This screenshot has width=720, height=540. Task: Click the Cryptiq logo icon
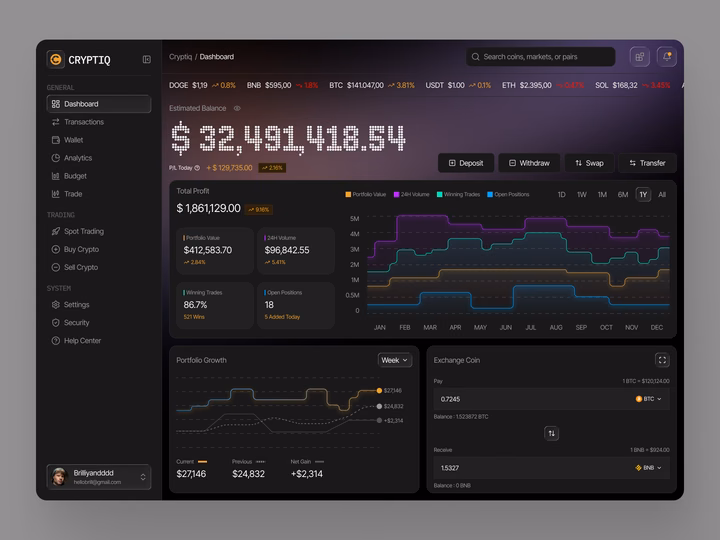(x=56, y=59)
